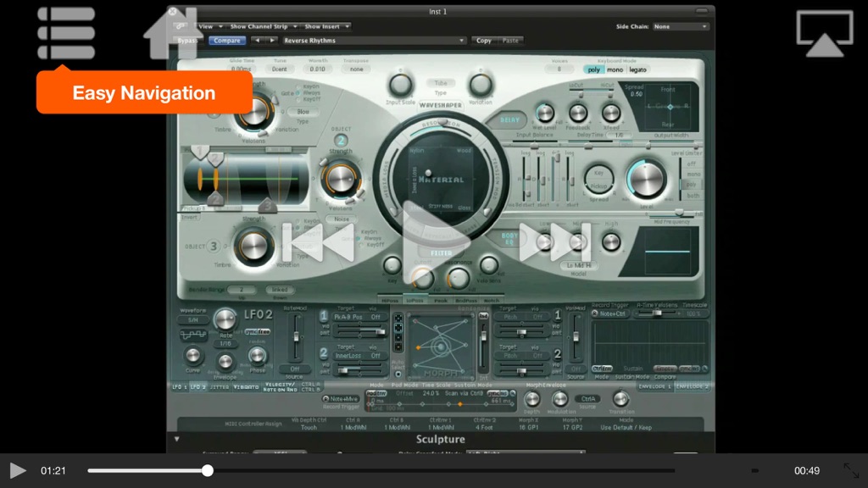This screenshot has width=868, height=488.
Task: Switch to the Vibrato tab
Action: [x=246, y=387]
